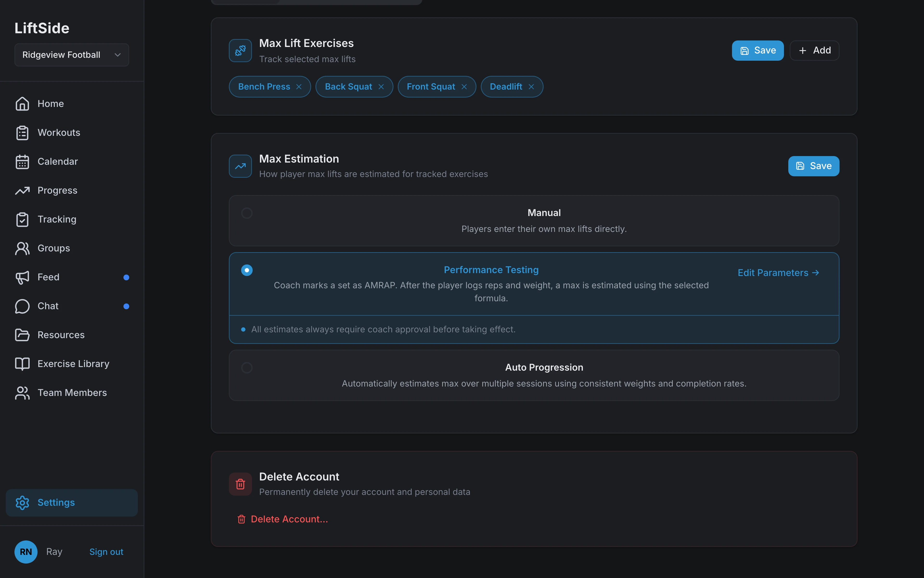
Task: Open the Resources folder icon
Action: pyautogui.click(x=22, y=335)
